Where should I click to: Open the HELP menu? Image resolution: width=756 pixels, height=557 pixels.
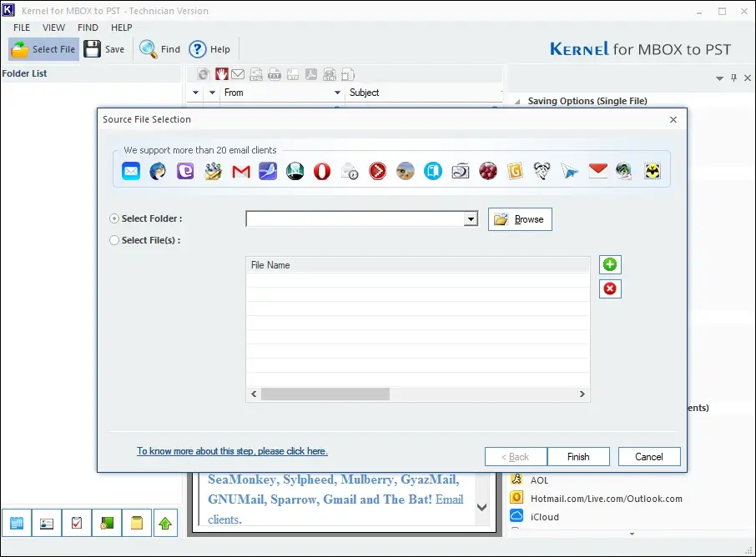pyautogui.click(x=122, y=28)
